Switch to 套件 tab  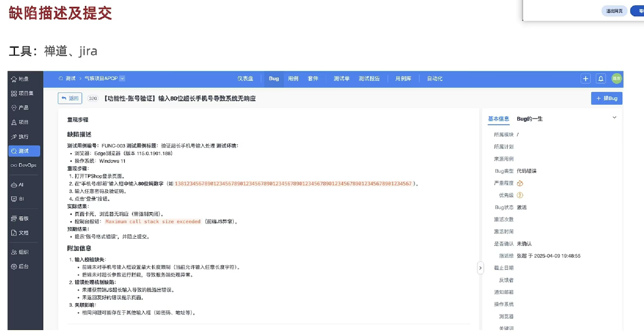[313, 79]
